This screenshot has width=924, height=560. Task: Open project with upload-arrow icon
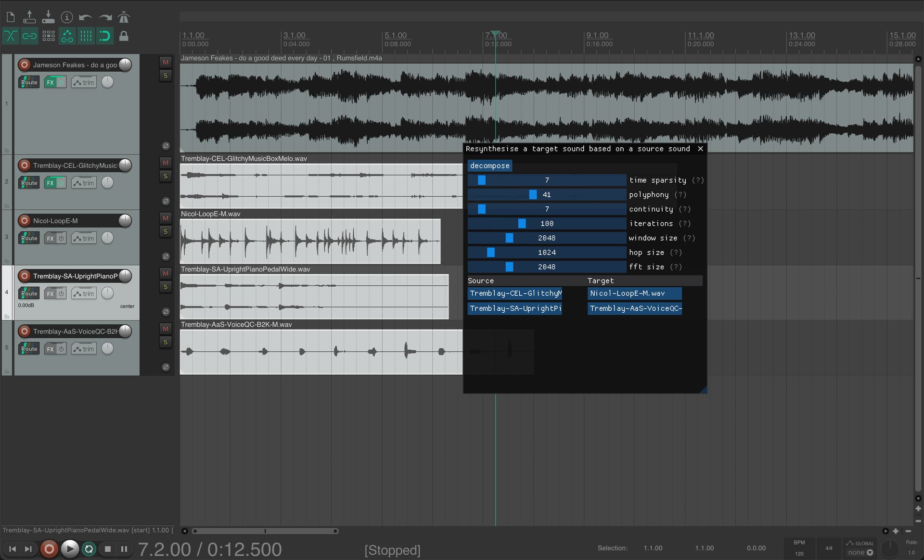tap(29, 17)
